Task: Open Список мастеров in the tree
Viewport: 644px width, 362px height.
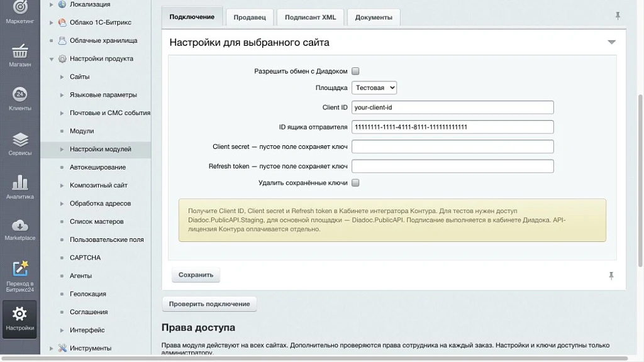Action: click(x=96, y=222)
